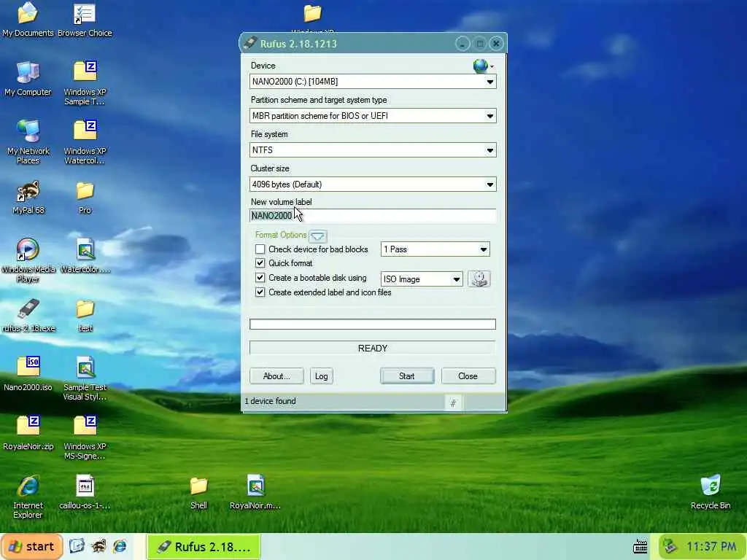Click the system tray hardware icon

pyautogui.click(x=670, y=546)
